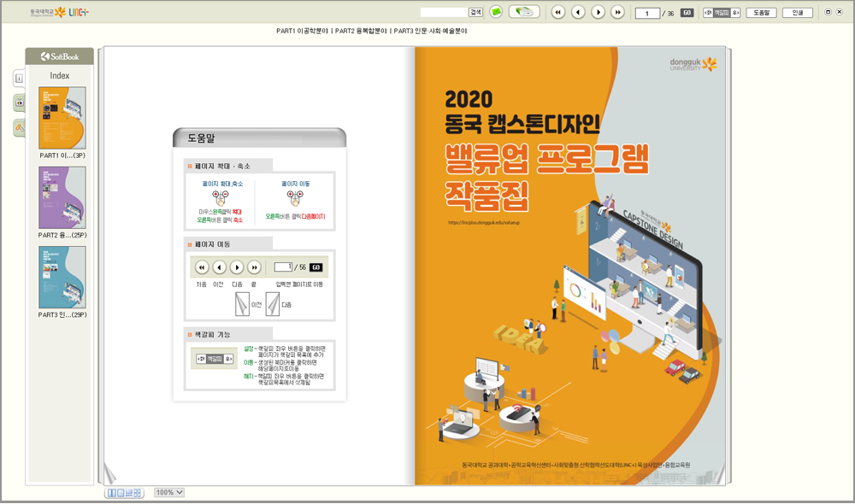Click the cover title 밸류업 프로그램

(x=546, y=159)
